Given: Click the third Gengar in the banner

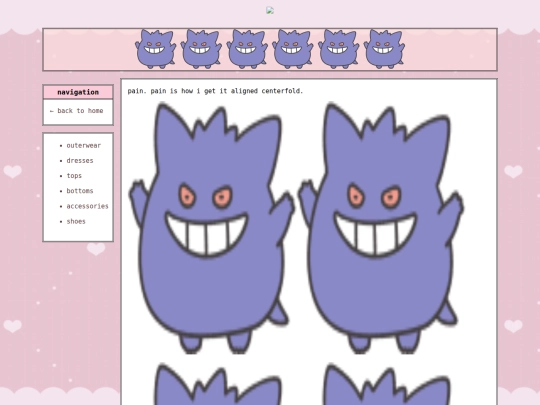Looking at the screenshot, I should 247,49.
